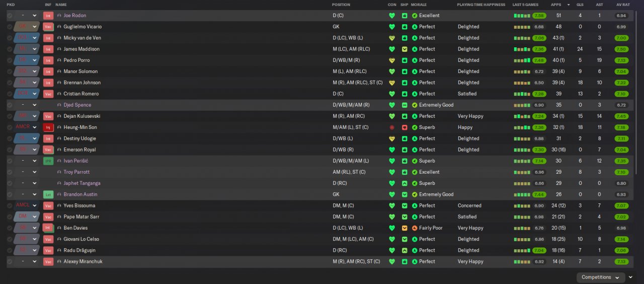Click Heung-Min Son's red match sharpness icon

[405, 127]
